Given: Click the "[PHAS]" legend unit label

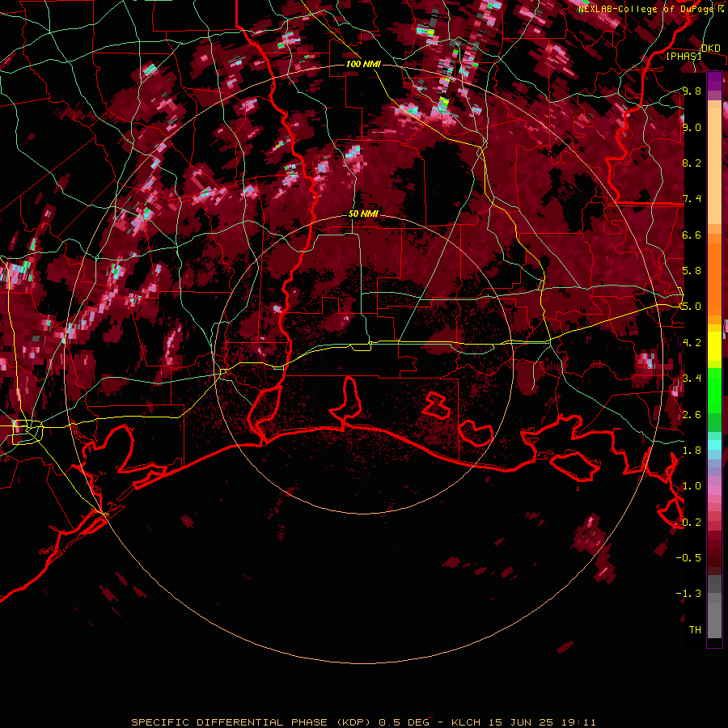Looking at the screenshot, I should pos(684,56).
